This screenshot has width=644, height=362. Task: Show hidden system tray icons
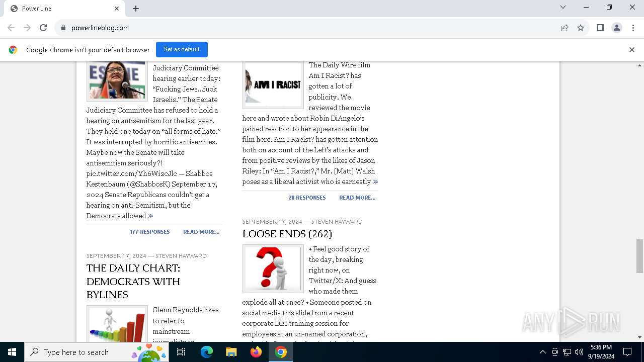(542, 352)
